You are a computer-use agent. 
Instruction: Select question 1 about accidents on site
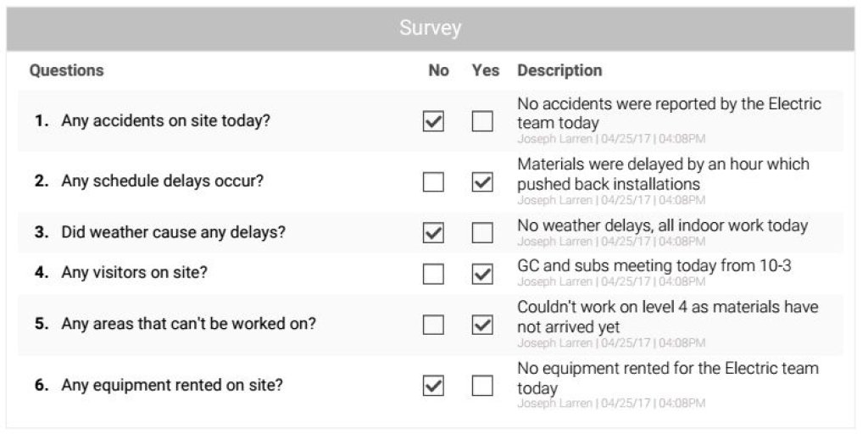(x=165, y=121)
